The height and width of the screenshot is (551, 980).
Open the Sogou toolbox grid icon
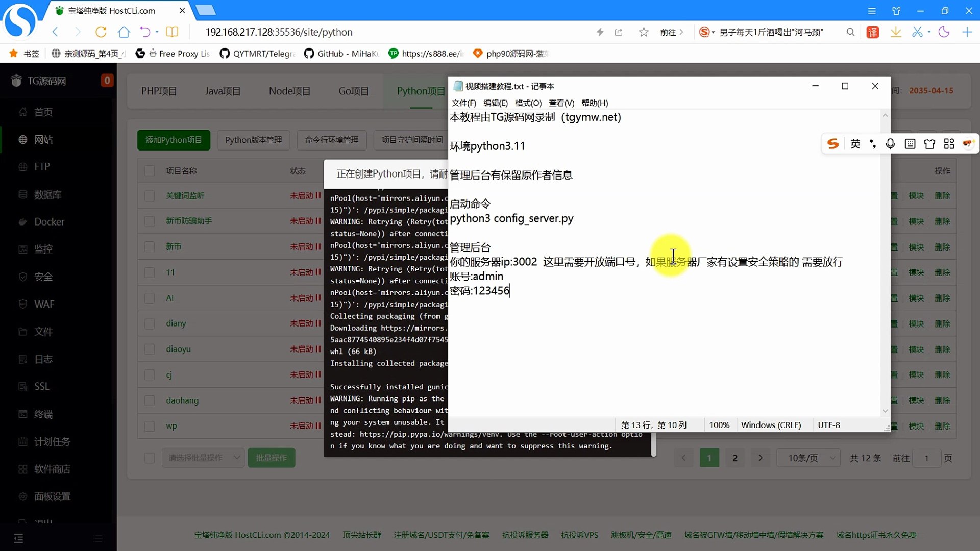pos(949,144)
